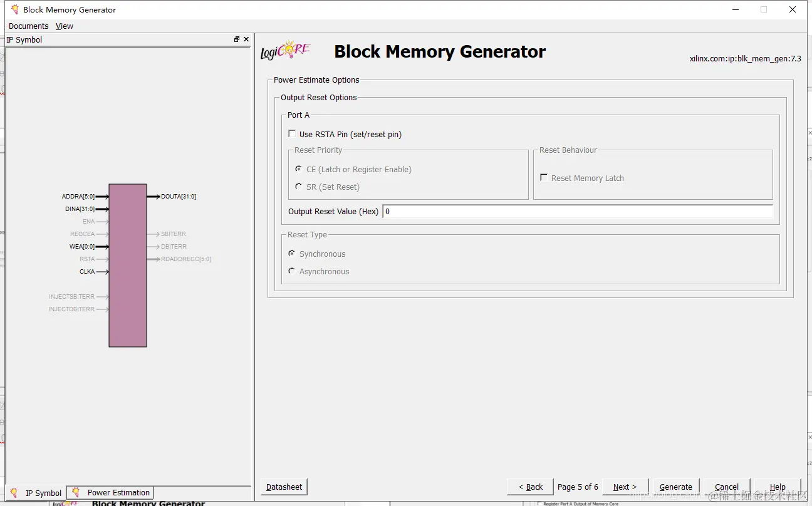Click the Block Memory Generator title bar icon

coord(15,9)
